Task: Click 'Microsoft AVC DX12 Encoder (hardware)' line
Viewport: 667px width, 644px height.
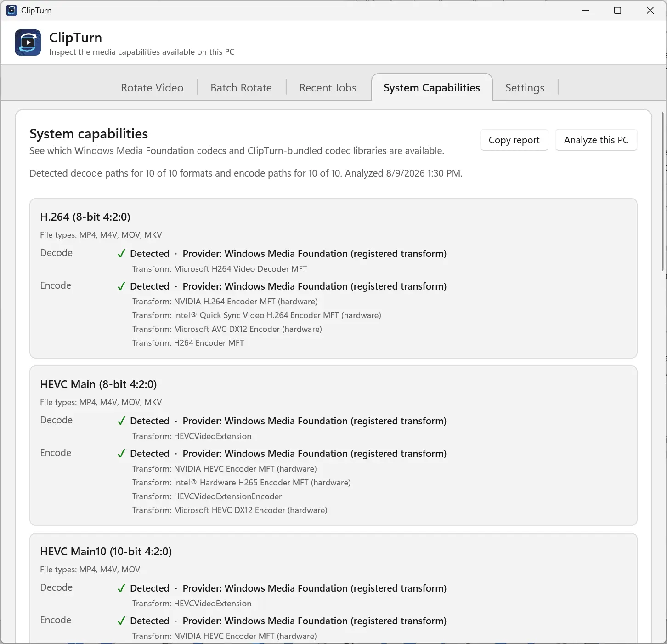Action: point(227,329)
